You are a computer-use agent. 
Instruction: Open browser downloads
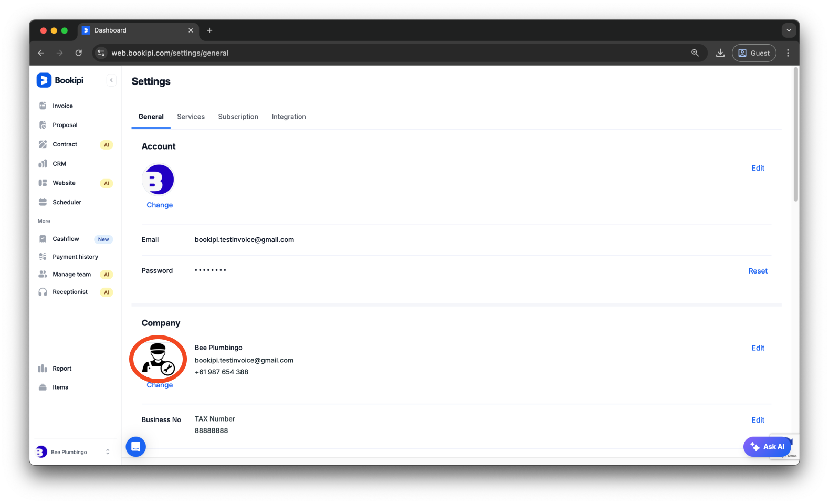[x=720, y=53]
